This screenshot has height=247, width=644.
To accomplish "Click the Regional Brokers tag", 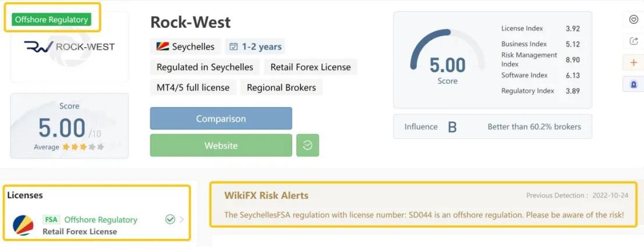I will click(x=281, y=87).
